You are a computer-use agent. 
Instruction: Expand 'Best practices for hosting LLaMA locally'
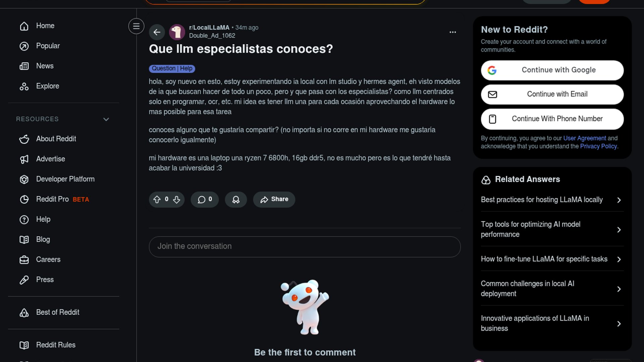point(552,200)
